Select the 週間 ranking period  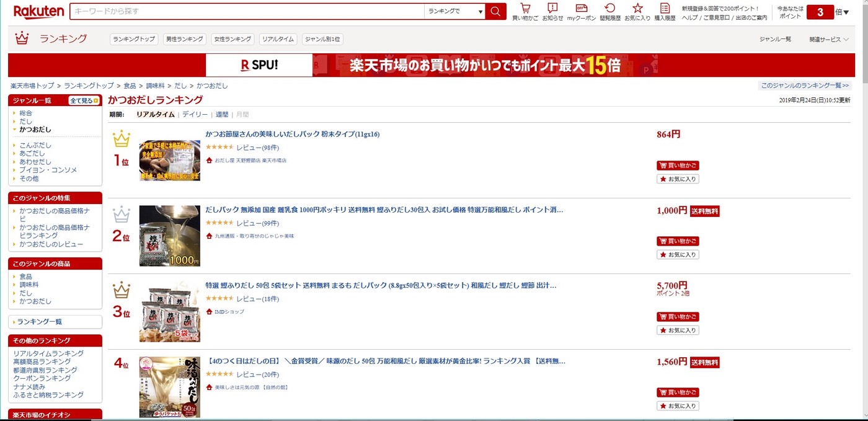coord(222,115)
